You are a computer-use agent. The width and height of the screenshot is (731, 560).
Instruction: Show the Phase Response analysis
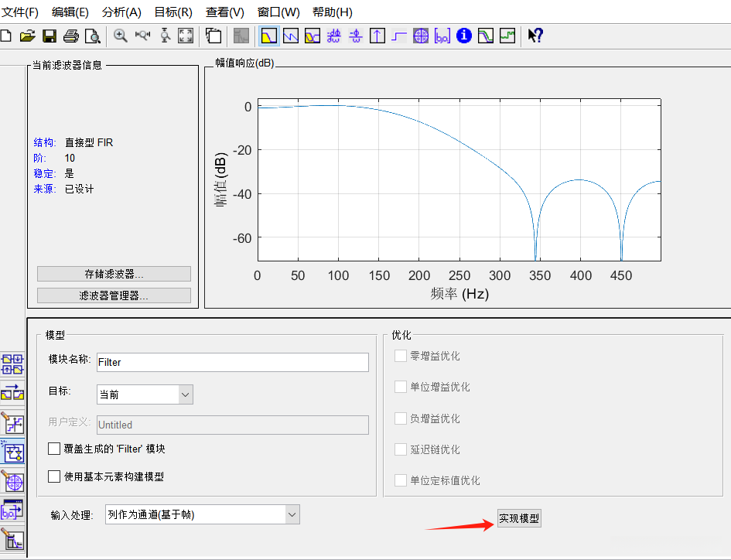pyautogui.click(x=291, y=36)
